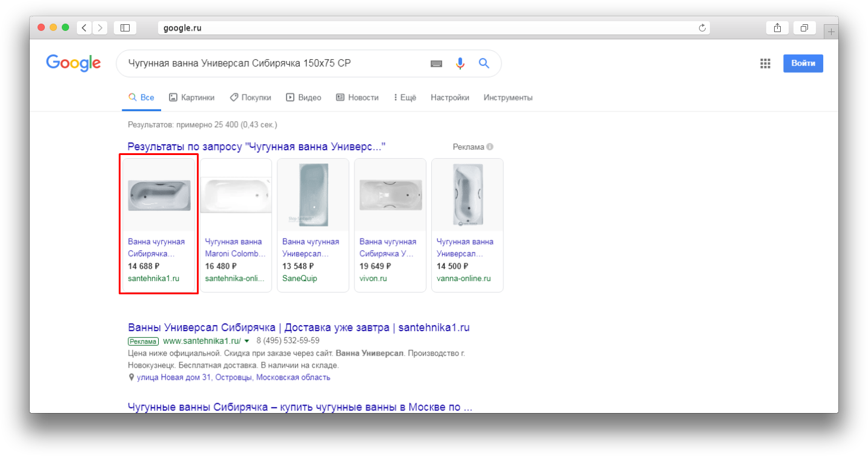The width and height of the screenshot is (868, 456).
Task: Open the Google apps grid icon
Action: 765,64
